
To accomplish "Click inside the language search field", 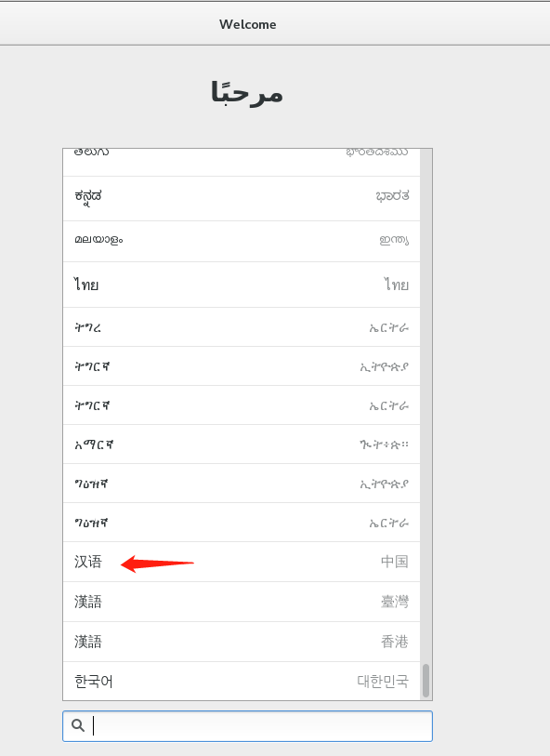I will point(247,726).
